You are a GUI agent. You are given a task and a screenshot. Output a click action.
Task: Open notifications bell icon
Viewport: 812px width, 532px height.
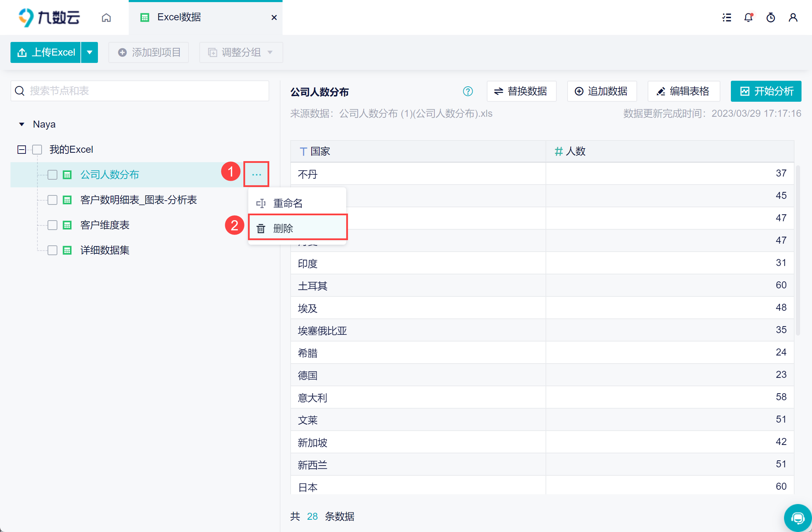748,17
